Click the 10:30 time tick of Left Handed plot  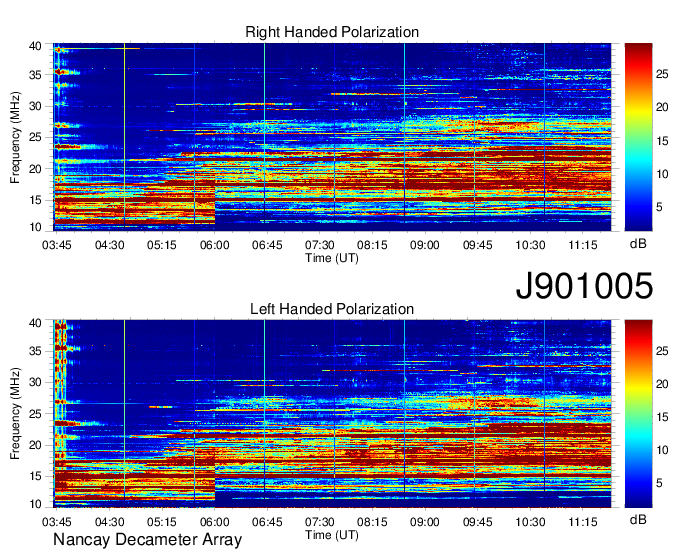point(530,522)
